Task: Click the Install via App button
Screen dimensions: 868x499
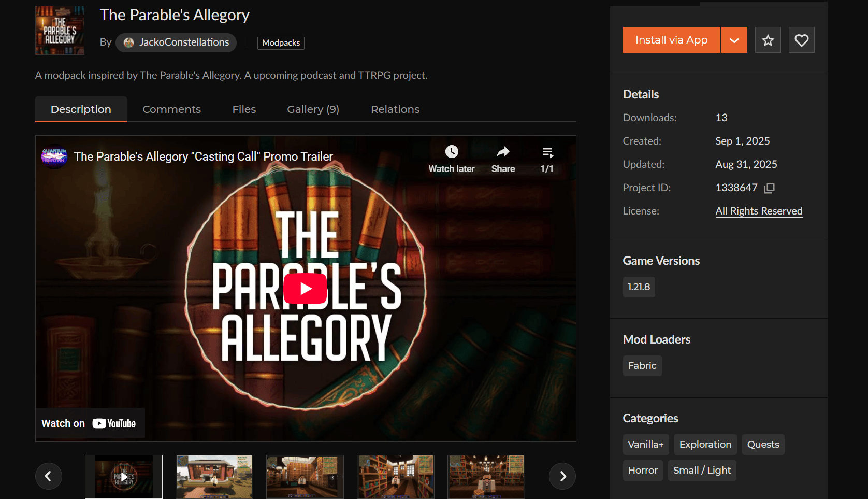Action: 671,40
